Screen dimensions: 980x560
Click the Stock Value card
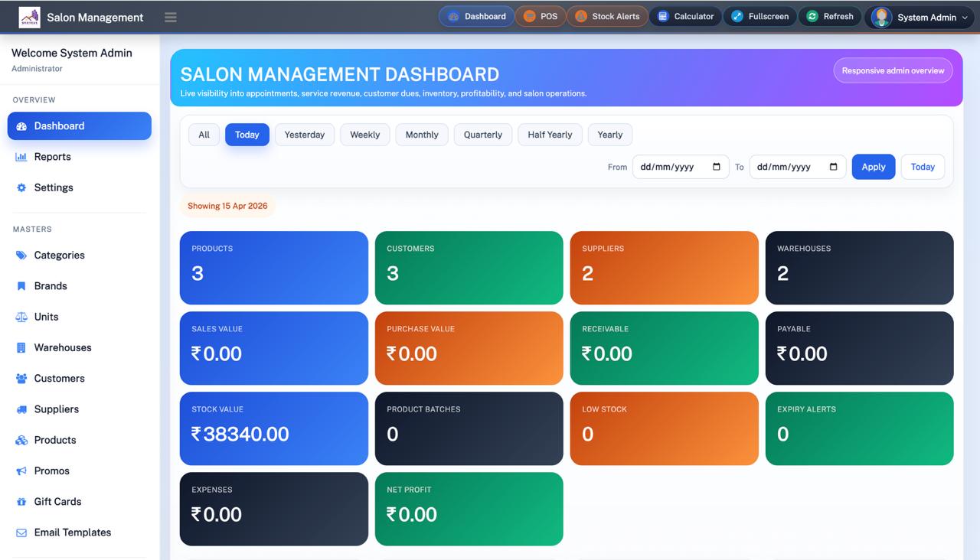[273, 428]
